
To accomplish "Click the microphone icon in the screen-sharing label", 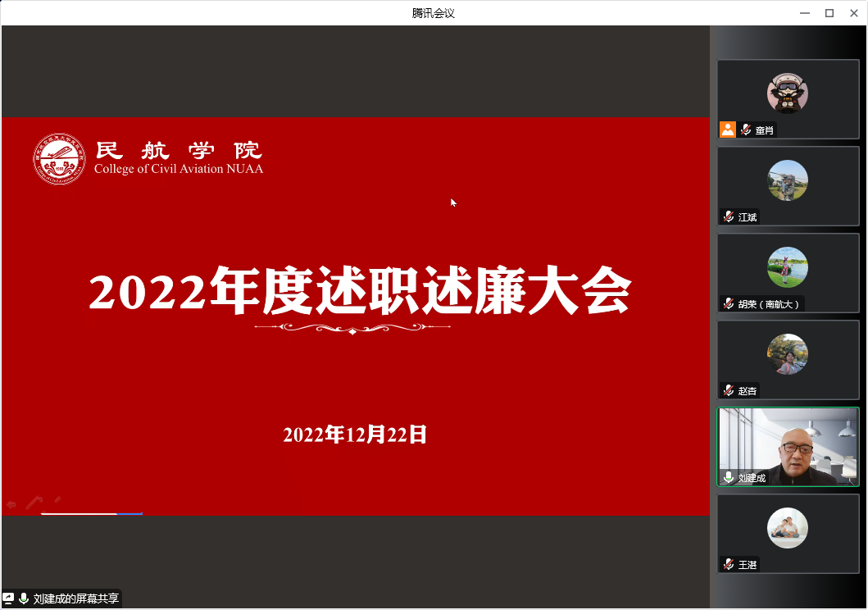I will [24, 599].
